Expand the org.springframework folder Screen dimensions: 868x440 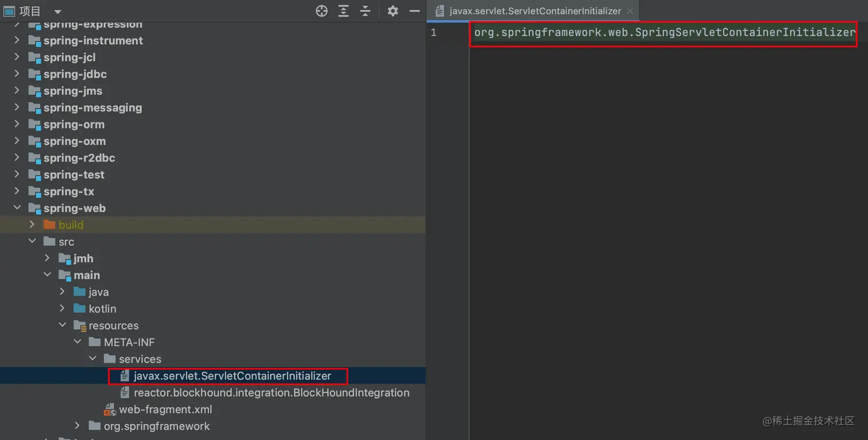[77, 426]
